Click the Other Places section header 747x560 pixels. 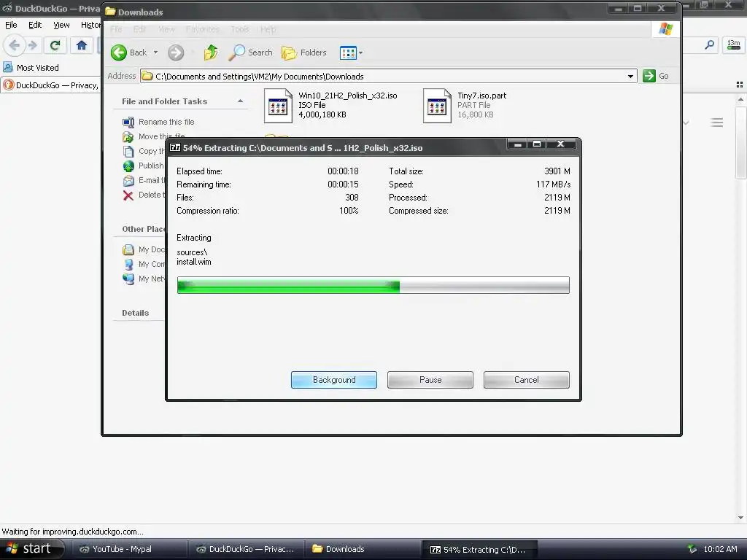tap(144, 229)
